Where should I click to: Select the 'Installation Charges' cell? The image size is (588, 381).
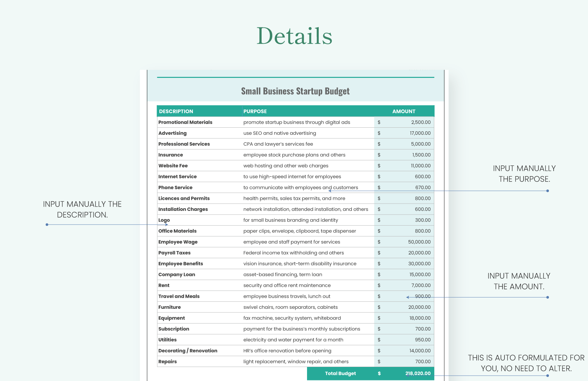183,209
